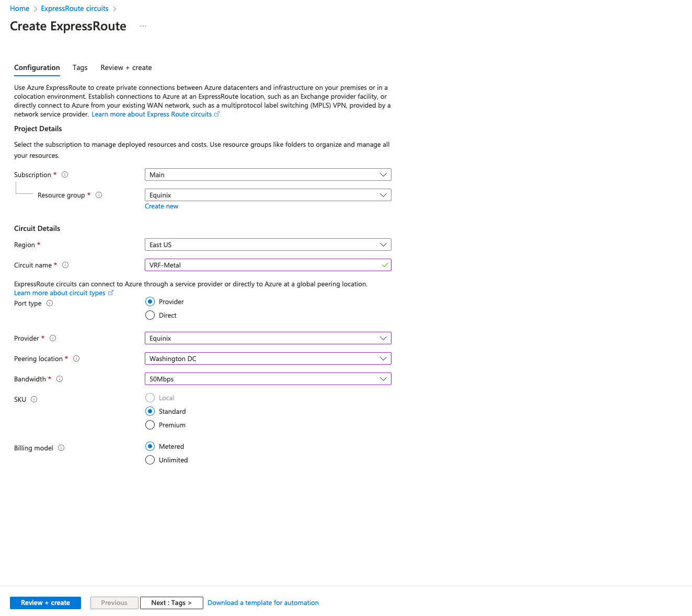The width and height of the screenshot is (692, 616).
Task: Click the Previous button
Action: 114,602
